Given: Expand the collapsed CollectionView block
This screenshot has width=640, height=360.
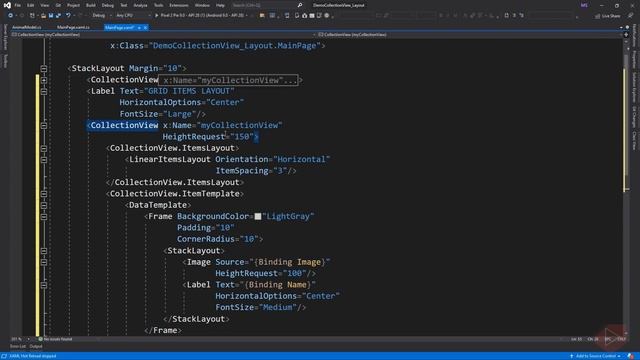Looking at the screenshot, I should point(44,80).
